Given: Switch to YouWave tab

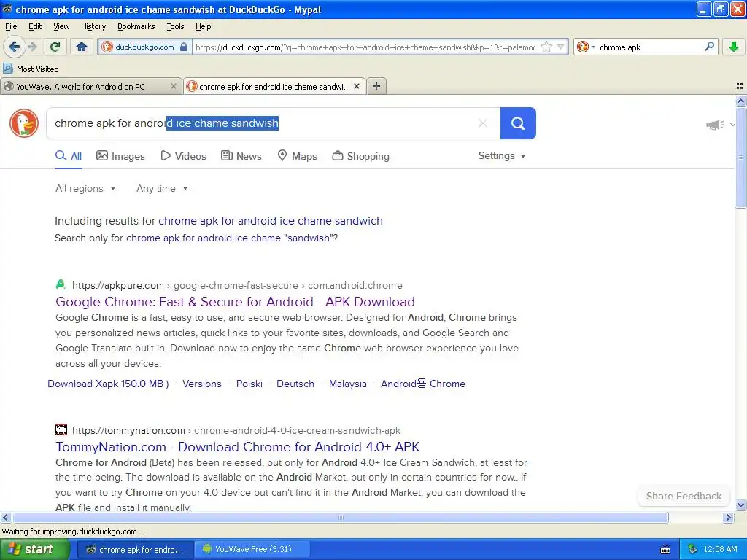Looking at the screenshot, I should point(90,86).
